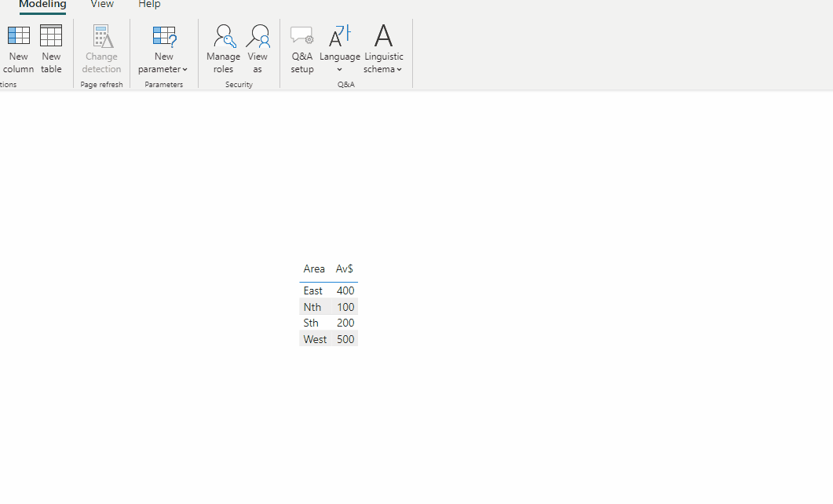
Task: Click the value 100 in table
Action: (x=345, y=307)
